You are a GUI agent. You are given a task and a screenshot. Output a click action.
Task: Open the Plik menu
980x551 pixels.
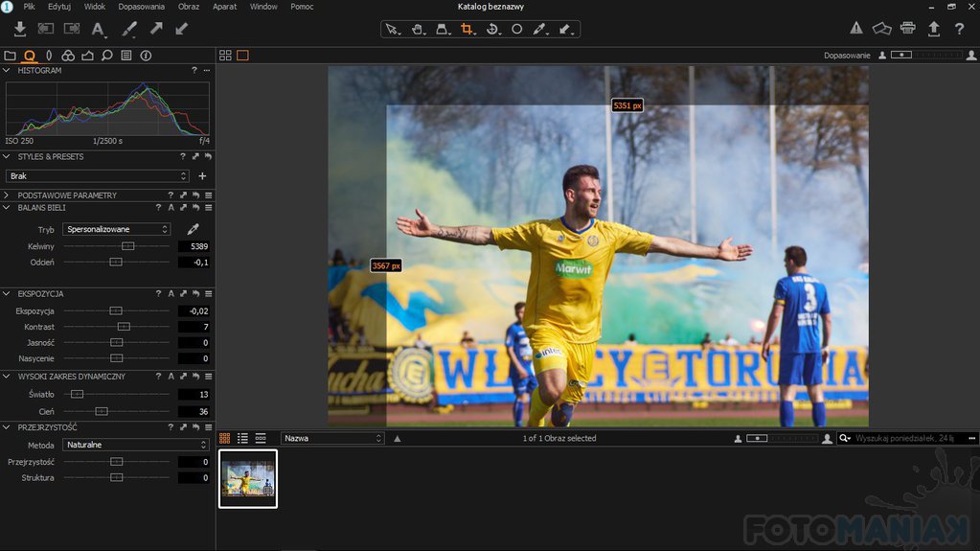coord(29,7)
